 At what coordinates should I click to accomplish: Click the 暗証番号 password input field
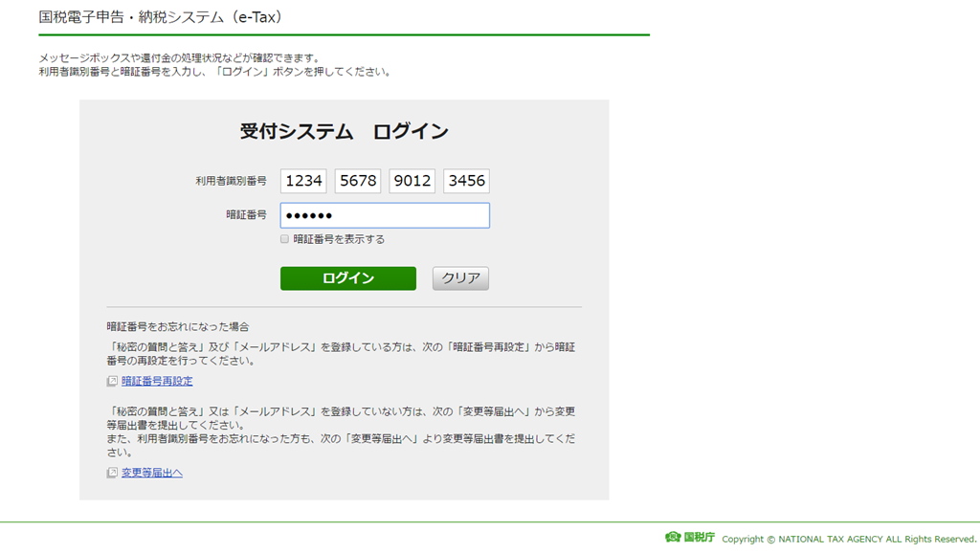[385, 215]
